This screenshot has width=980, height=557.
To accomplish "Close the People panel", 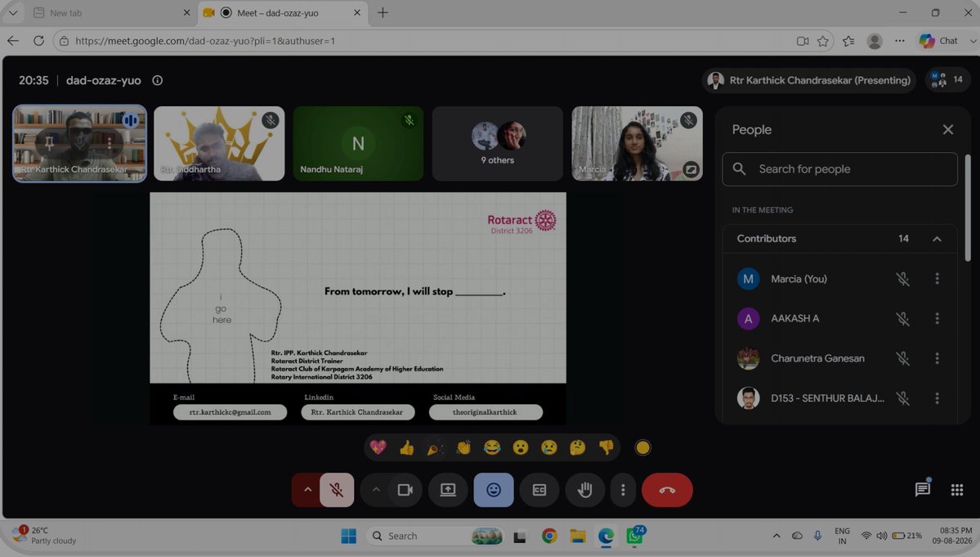I will click(948, 129).
